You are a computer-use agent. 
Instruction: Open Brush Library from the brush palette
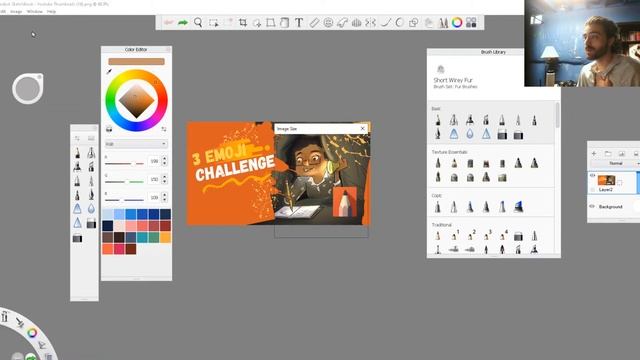pyautogui.click(x=91, y=138)
